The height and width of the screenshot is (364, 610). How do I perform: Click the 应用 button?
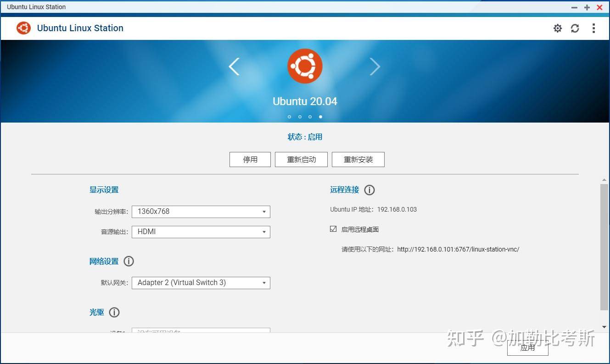pyautogui.click(x=528, y=347)
